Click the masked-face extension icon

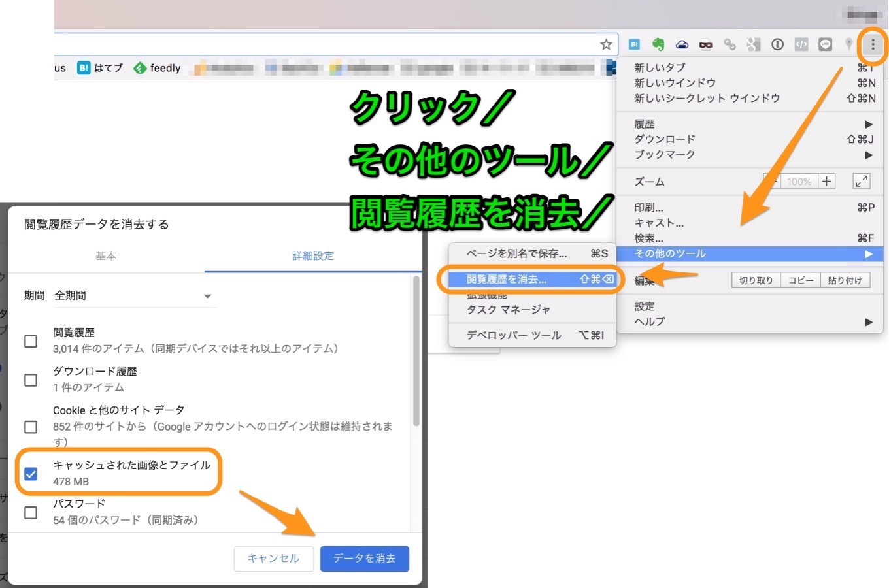(x=705, y=44)
